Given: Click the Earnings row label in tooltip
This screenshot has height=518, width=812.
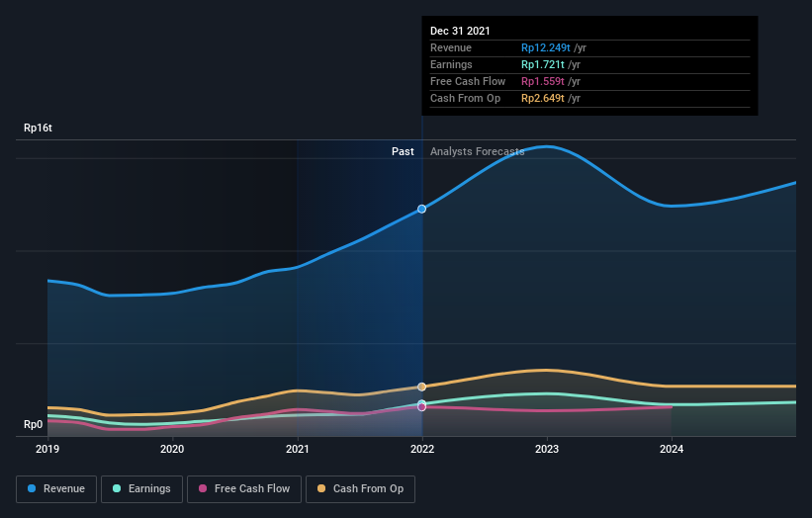Looking at the screenshot, I should [451, 64].
